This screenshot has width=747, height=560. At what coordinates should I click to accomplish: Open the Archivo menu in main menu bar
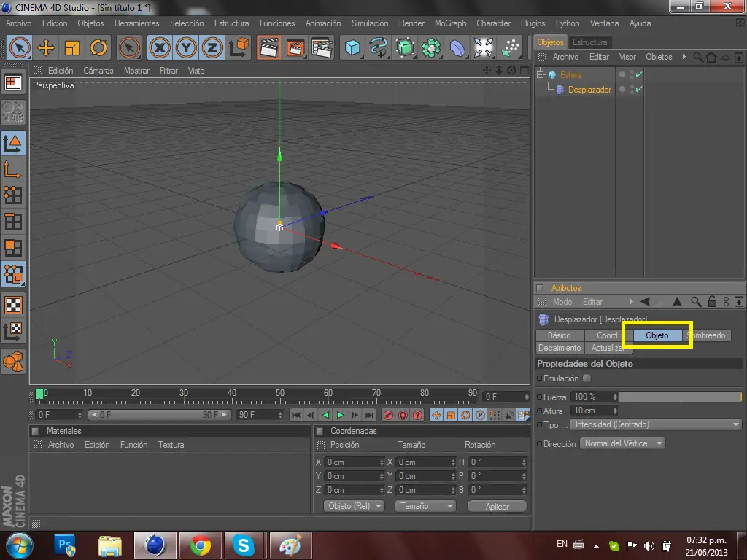18,23
